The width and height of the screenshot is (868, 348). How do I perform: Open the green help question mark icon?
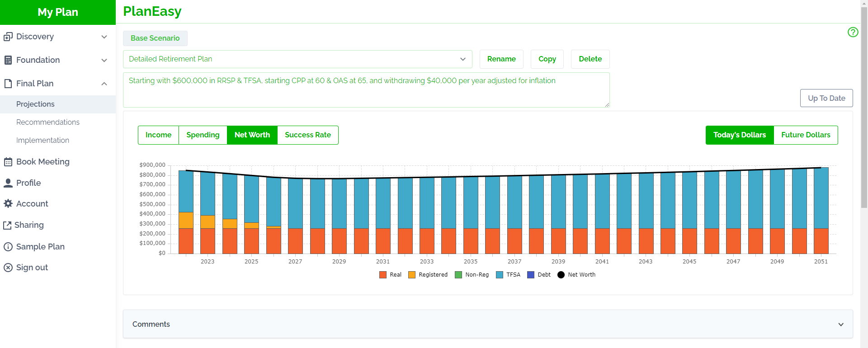coord(853,32)
